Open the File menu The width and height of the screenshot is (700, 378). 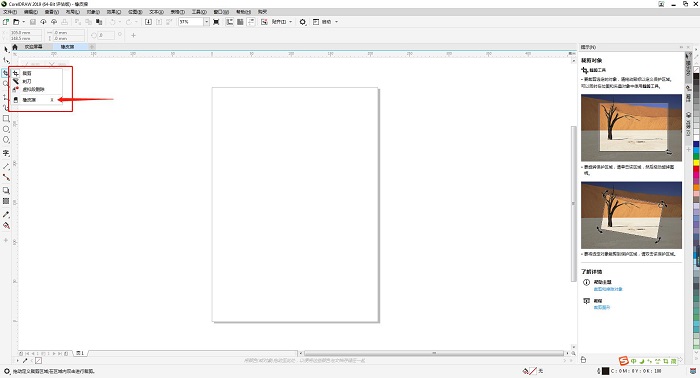click(x=10, y=12)
